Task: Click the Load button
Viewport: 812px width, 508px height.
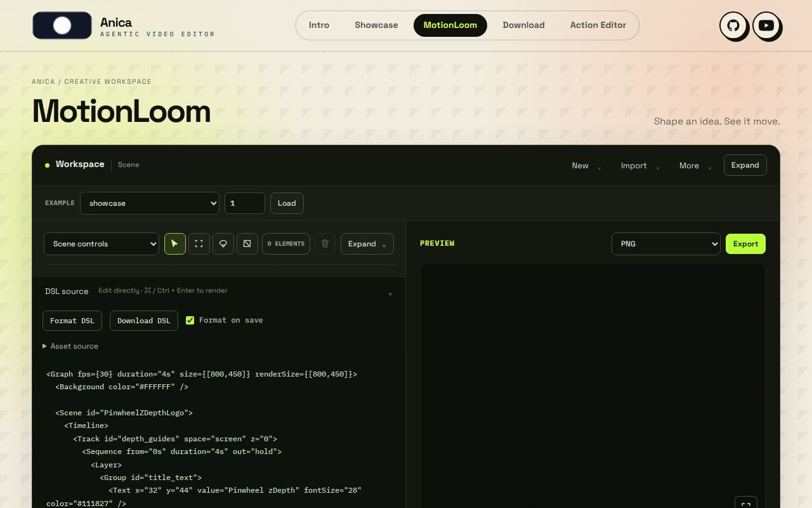Action: click(287, 203)
